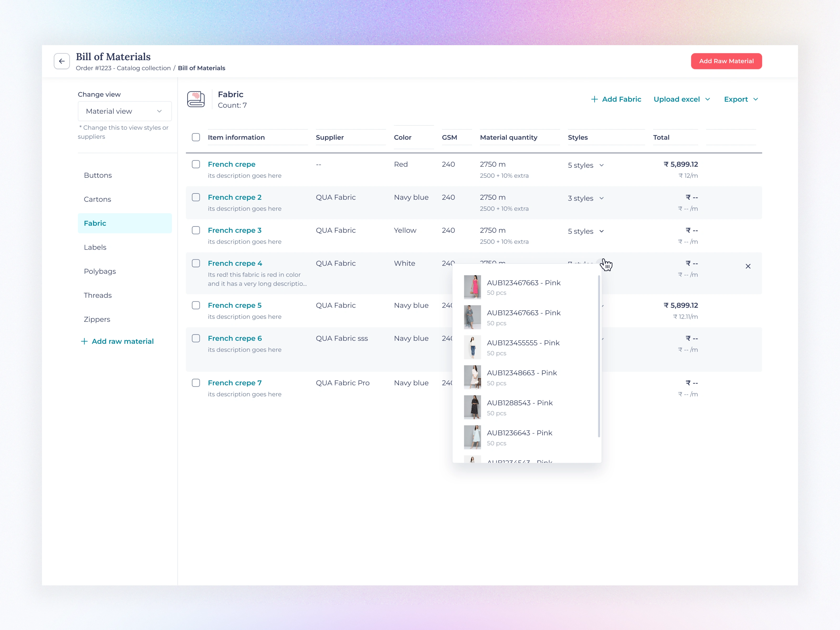This screenshot has height=630, width=840.
Task: Click the X icon on French crepe 4 row
Action: (748, 266)
